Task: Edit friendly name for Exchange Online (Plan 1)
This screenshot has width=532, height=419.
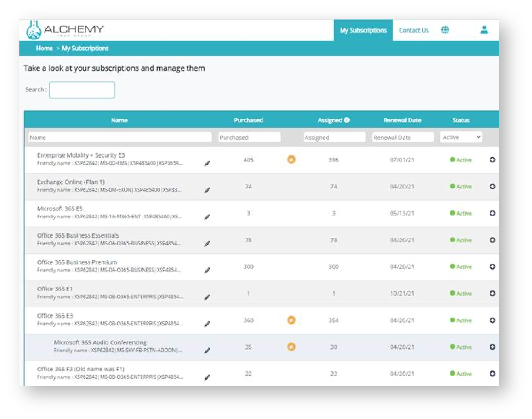Action: 207,190
